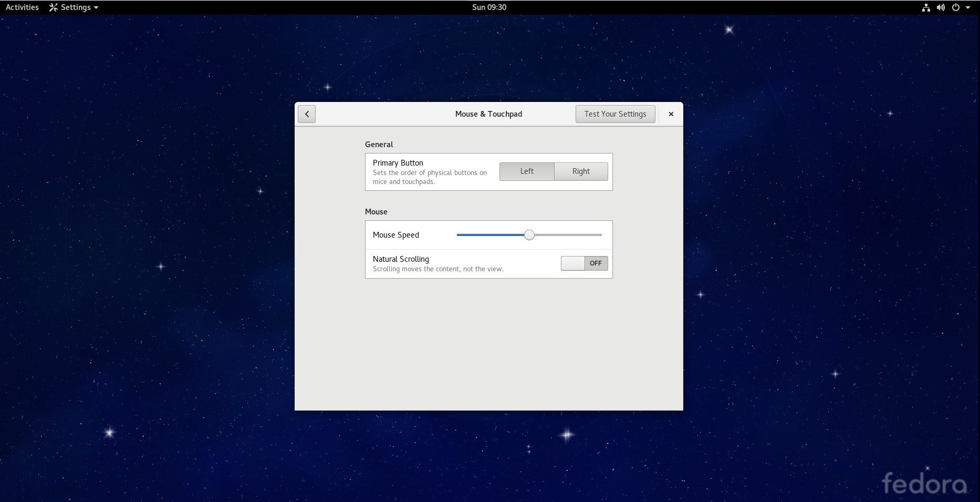
Task: Expand the system menu arrow beside power icon
Action: pyautogui.click(x=968, y=7)
